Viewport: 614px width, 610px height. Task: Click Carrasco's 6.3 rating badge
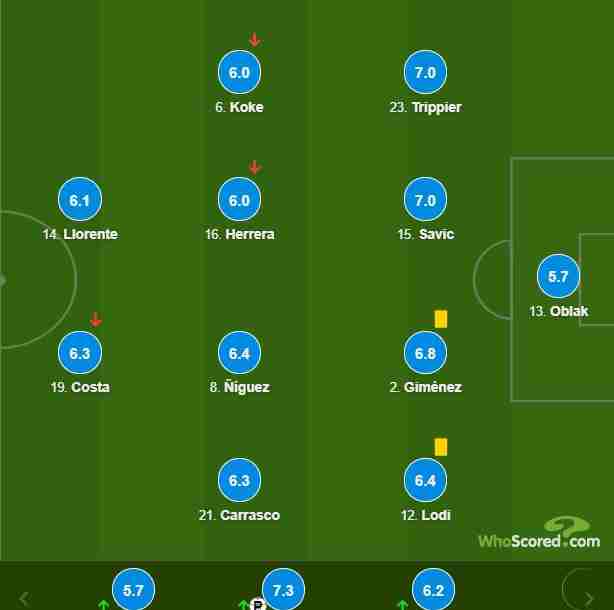[x=239, y=480]
